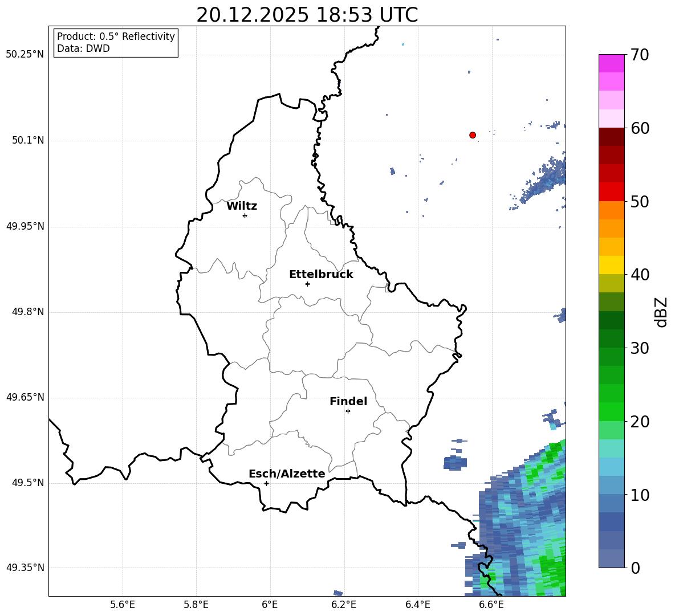Click the 50.1°N latitude label
The image size is (675, 616).
(x=28, y=140)
